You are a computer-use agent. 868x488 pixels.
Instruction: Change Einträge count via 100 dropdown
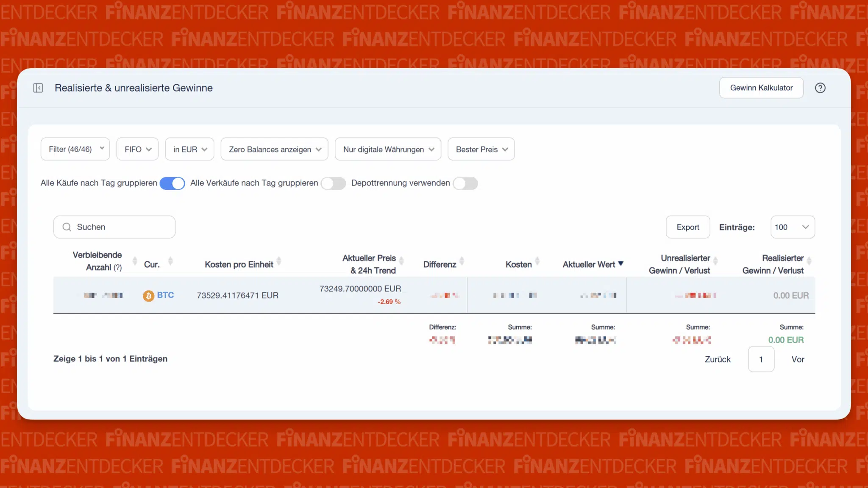pos(792,227)
